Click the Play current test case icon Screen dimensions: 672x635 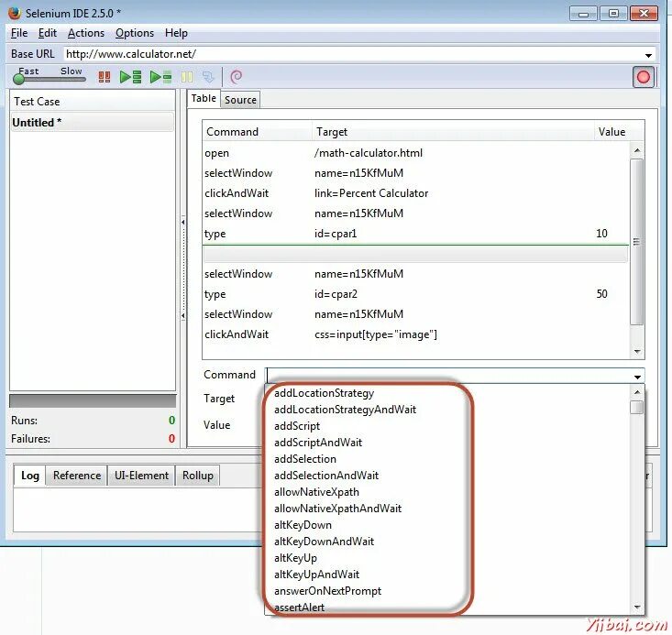click(x=161, y=77)
